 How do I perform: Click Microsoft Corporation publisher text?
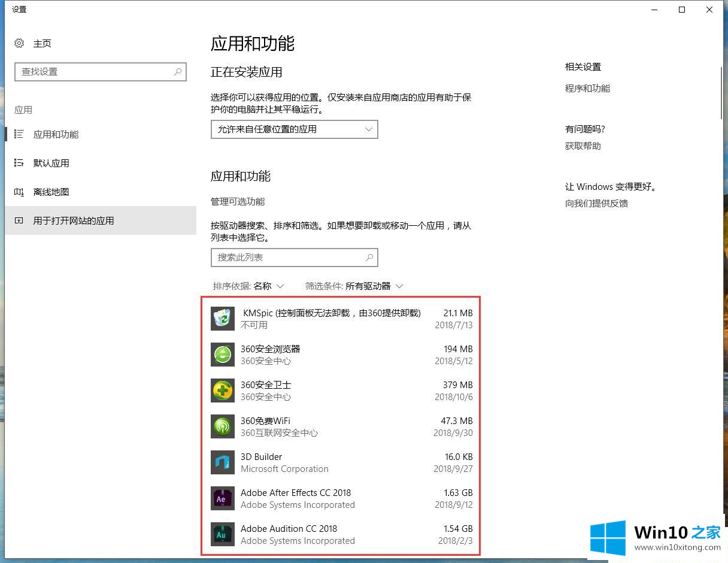click(284, 468)
